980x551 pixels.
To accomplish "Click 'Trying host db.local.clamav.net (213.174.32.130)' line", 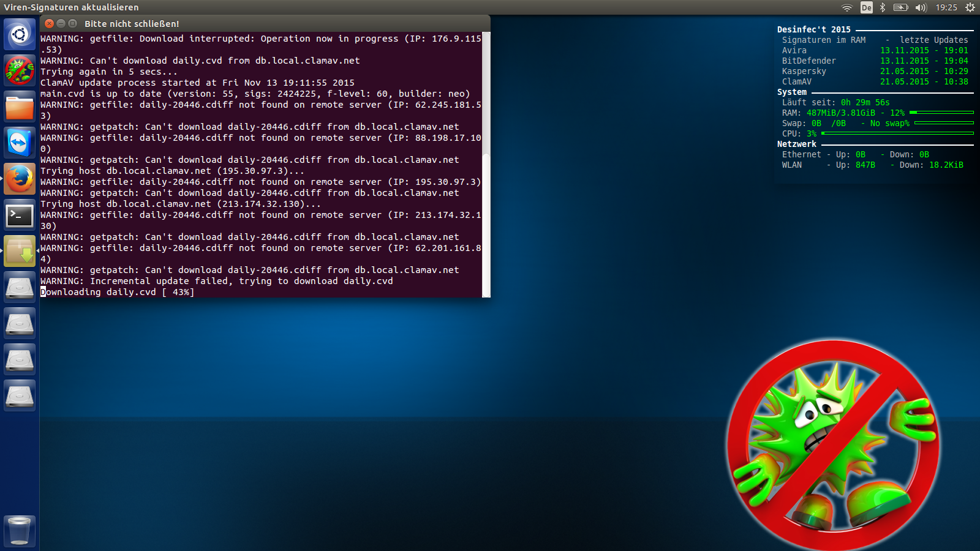I will (x=181, y=204).
